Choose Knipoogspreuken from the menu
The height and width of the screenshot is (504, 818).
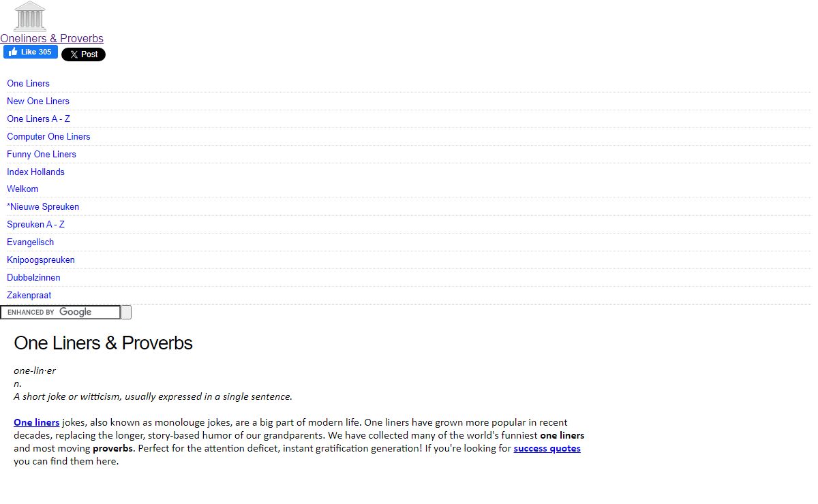coord(41,259)
